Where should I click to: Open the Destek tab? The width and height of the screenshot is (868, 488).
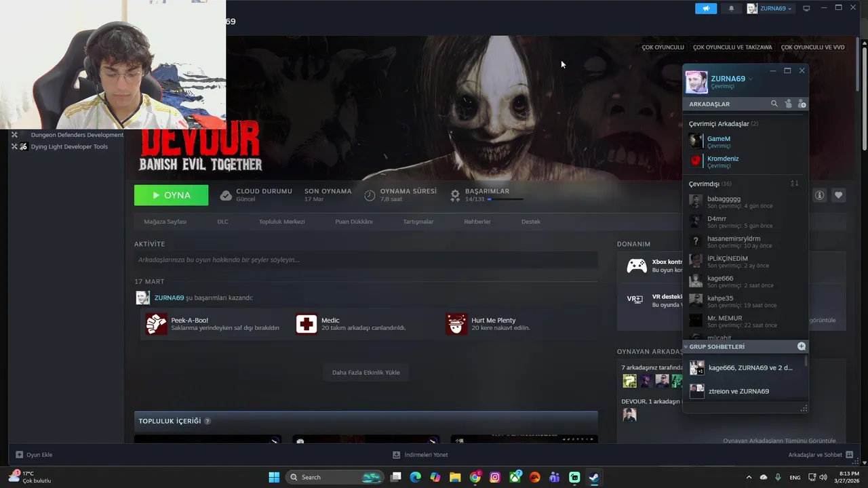pos(531,222)
